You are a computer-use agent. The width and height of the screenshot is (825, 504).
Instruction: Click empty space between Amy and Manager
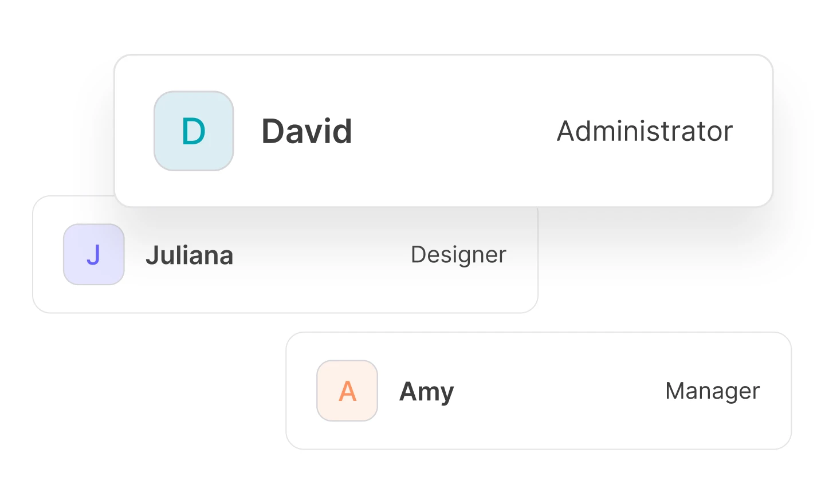point(559,391)
